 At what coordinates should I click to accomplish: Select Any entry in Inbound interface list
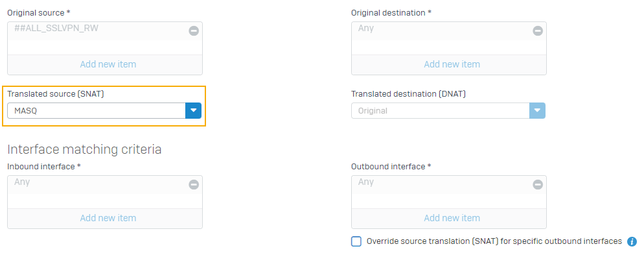22,182
